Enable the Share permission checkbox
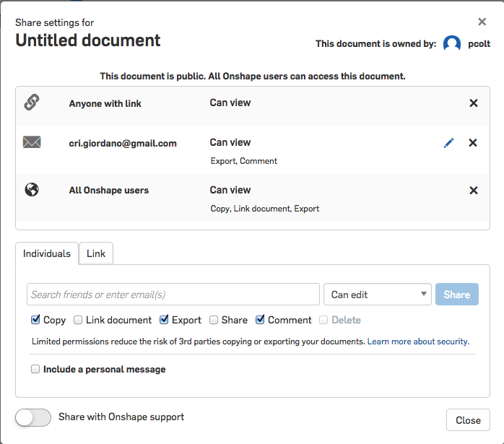Viewport: 504px width, 444px height. [214, 320]
